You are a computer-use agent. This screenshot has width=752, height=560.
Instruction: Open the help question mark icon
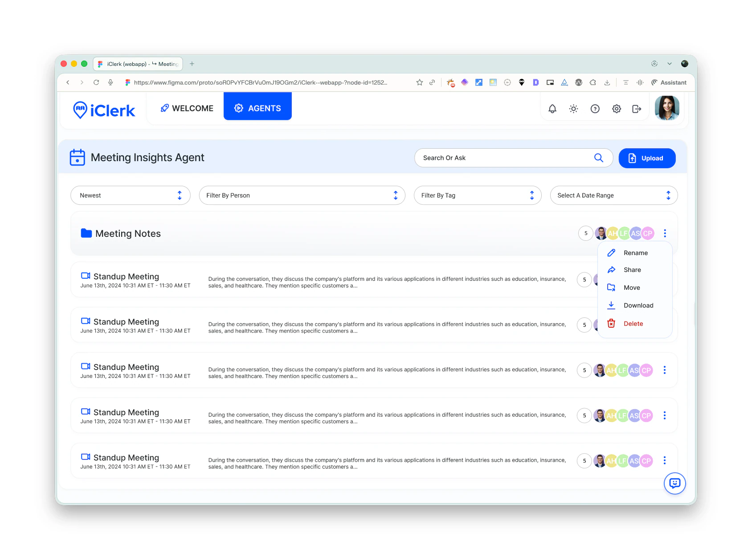coord(595,109)
